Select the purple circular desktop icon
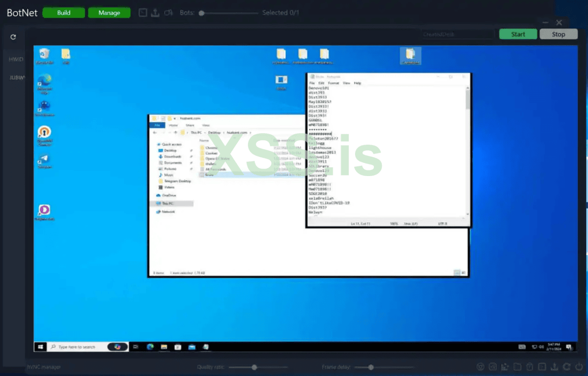588x376 pixels. click(45, 212)
